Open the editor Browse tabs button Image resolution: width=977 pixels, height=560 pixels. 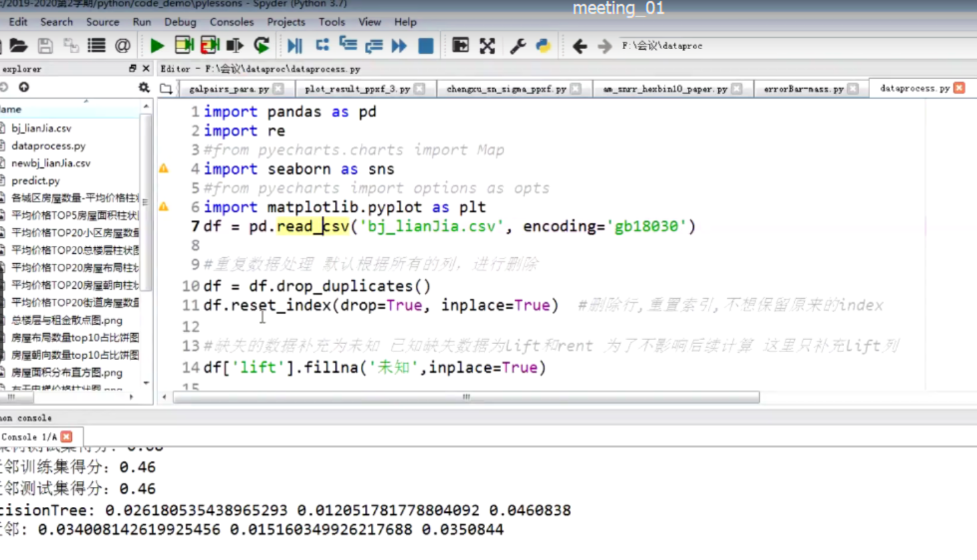(166, 88)
